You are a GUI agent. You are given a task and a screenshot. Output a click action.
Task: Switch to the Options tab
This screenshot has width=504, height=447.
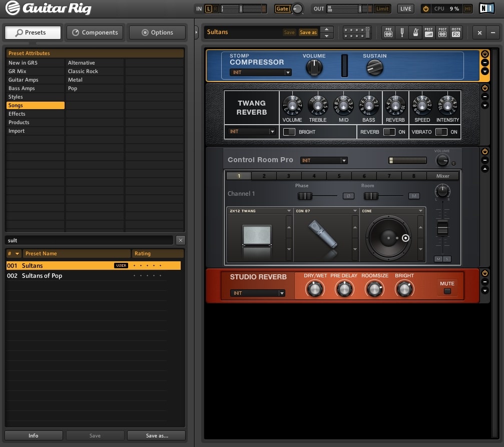pyautogui.click(x=157, y=33)
